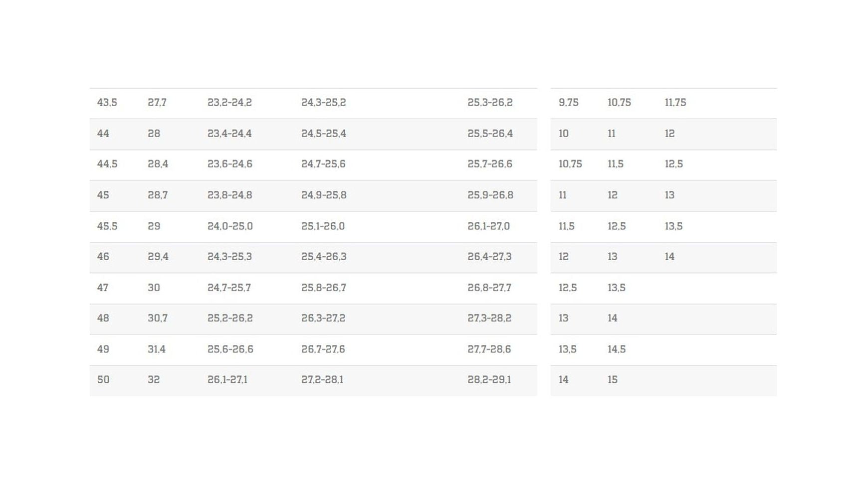
Task: Click the 9,75 size value
Action: pos(568,103)
